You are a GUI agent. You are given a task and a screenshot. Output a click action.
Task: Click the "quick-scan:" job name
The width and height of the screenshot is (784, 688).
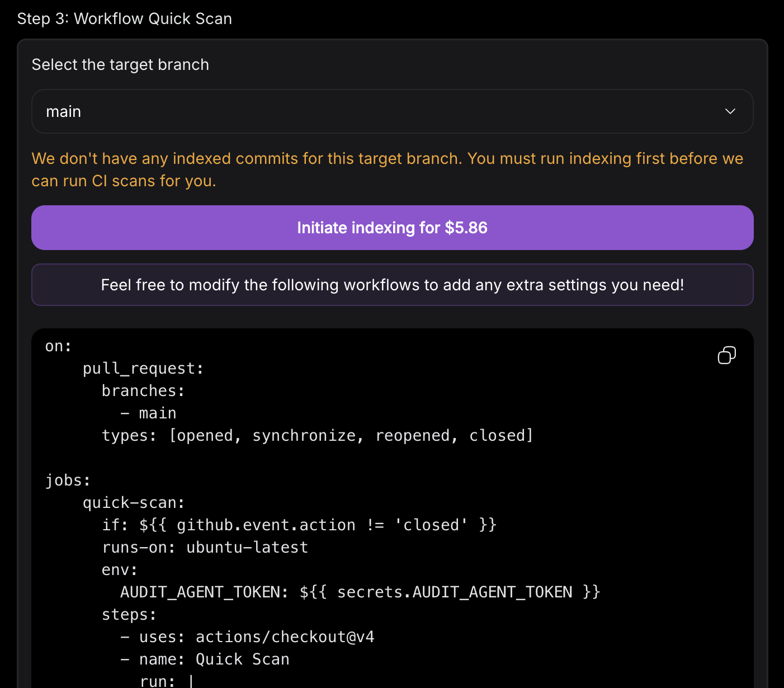[133, 502]
